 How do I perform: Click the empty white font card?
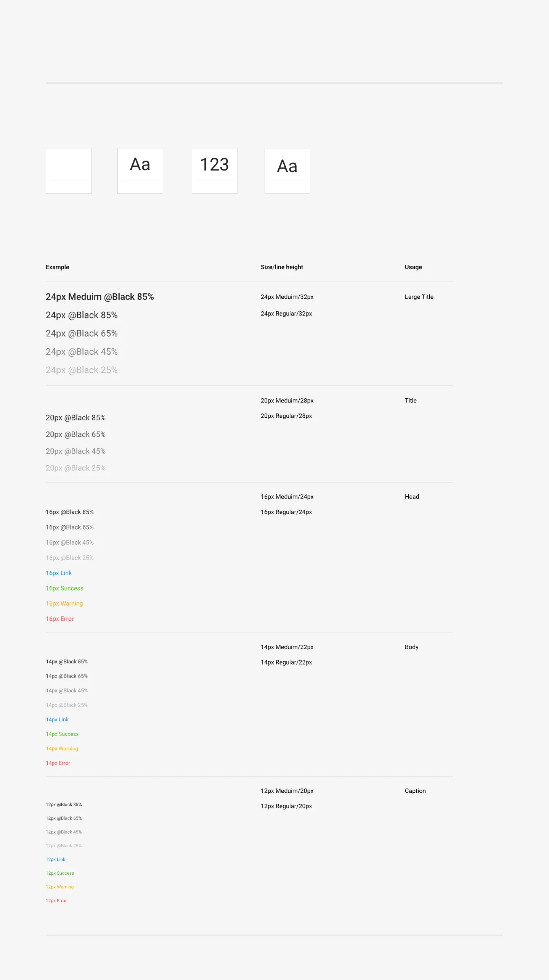[69, 171]
